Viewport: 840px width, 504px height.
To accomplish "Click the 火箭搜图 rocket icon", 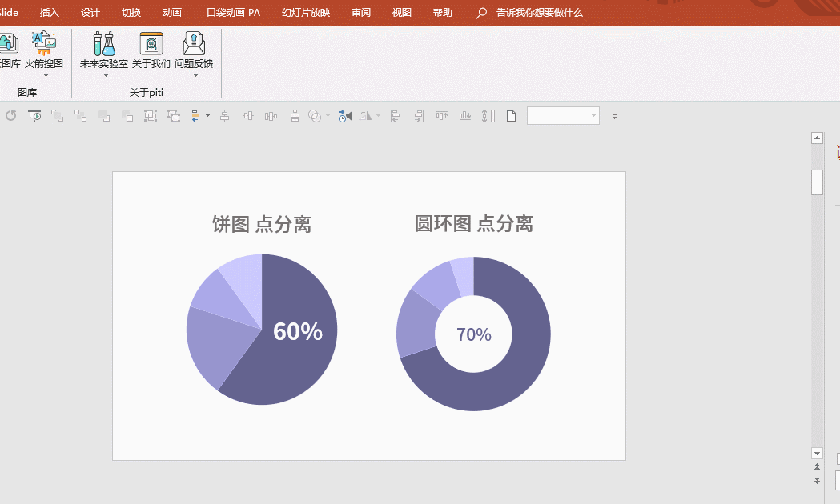I will pos(44,43).
